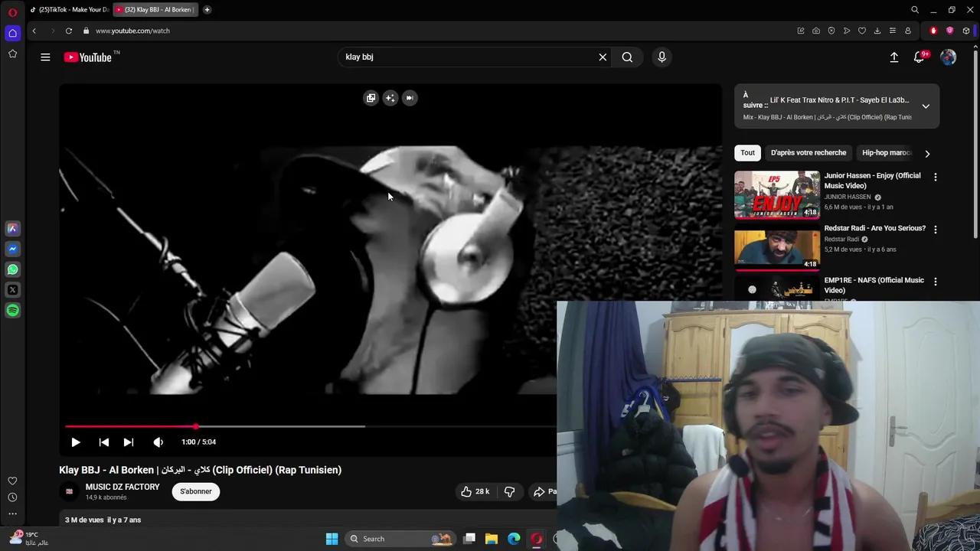Open File Explorer from taskbar

492,539
